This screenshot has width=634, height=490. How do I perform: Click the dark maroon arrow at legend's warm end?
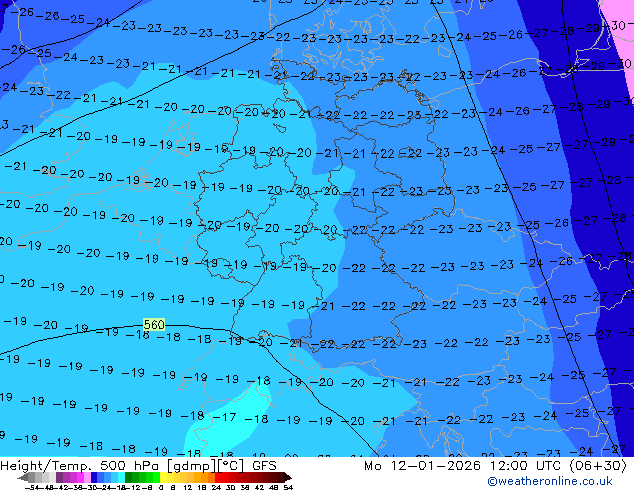coord(287,477)
